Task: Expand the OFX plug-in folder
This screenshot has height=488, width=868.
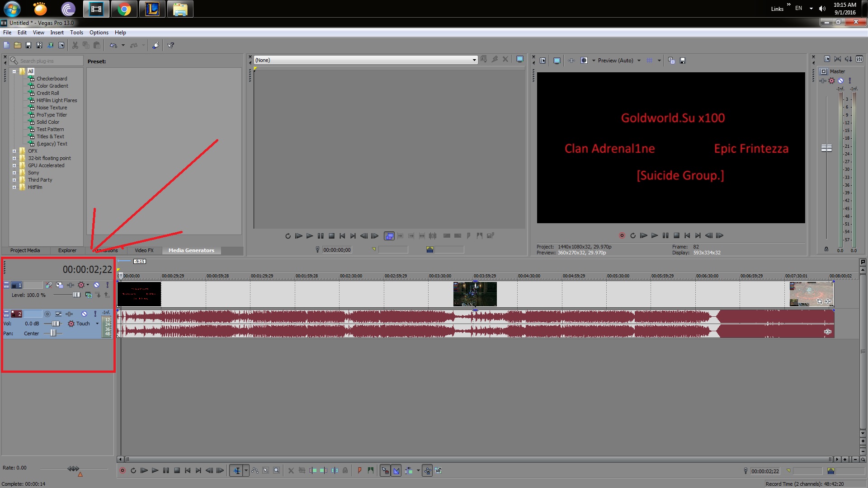Action: click(x=14, y=151)
